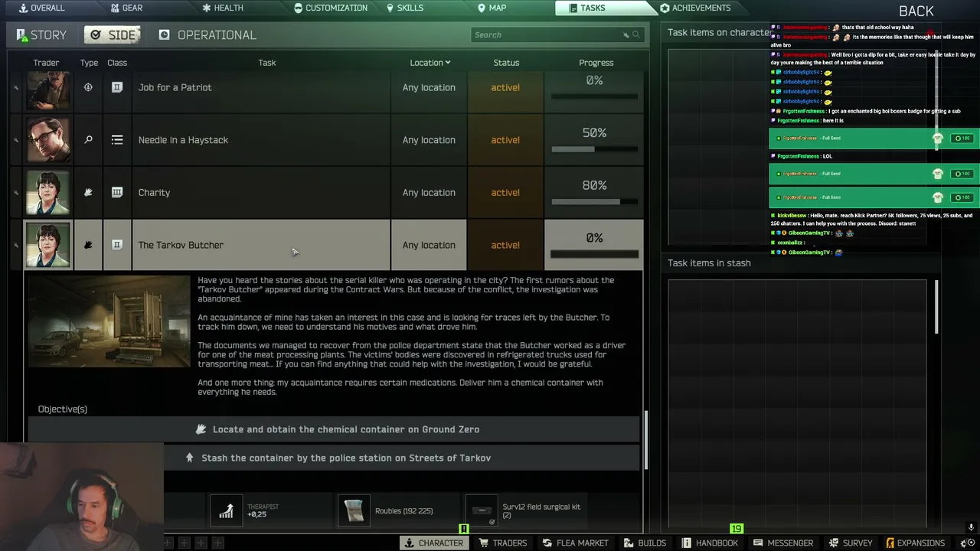Open the Achievements tab
Screen dimensions: 980x551
click(695, 8)
